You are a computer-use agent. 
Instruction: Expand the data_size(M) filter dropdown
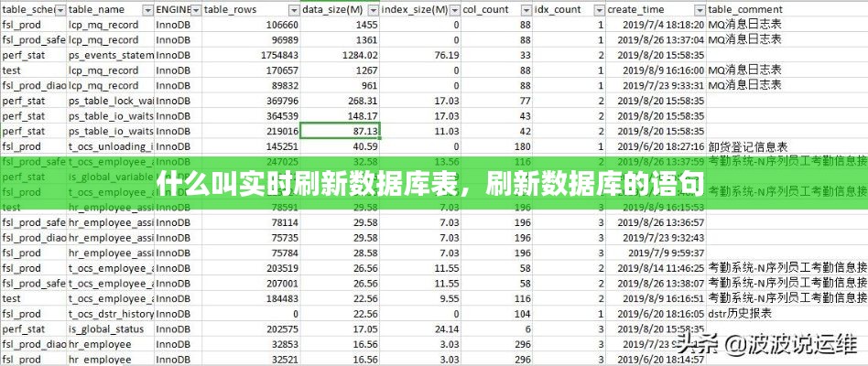pyautogui.click(x=372, y=9)
